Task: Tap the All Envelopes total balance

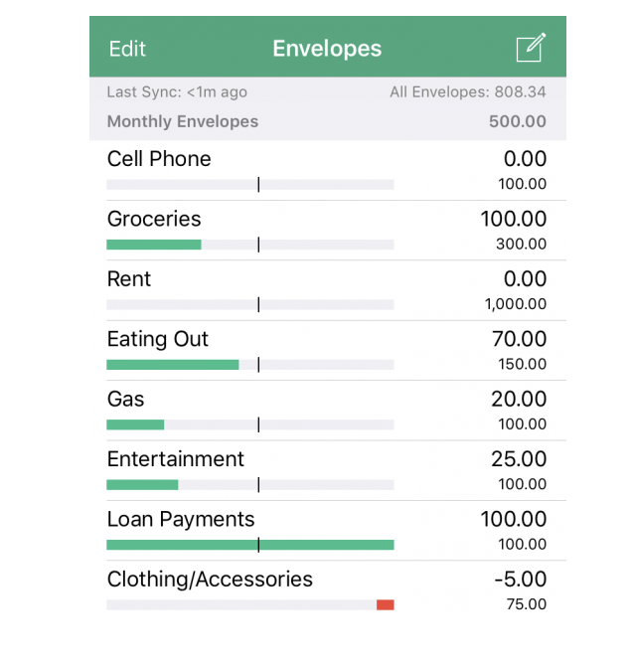Action: click(468, 92)
